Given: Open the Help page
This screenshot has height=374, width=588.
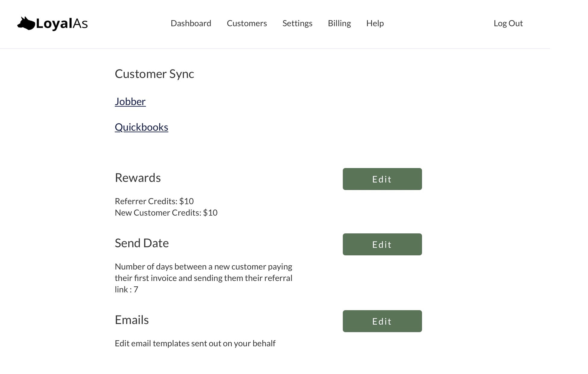Looking at the screenshot, I should pos(375,23).
